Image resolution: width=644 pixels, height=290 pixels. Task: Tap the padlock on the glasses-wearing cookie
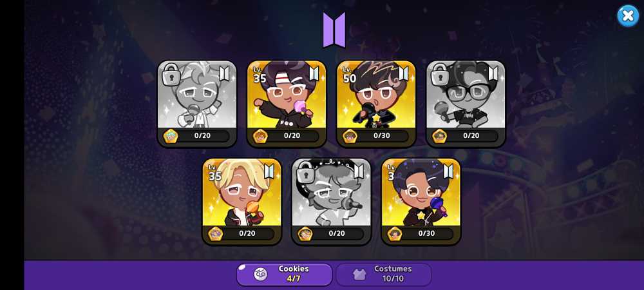(x=439, y=75)
